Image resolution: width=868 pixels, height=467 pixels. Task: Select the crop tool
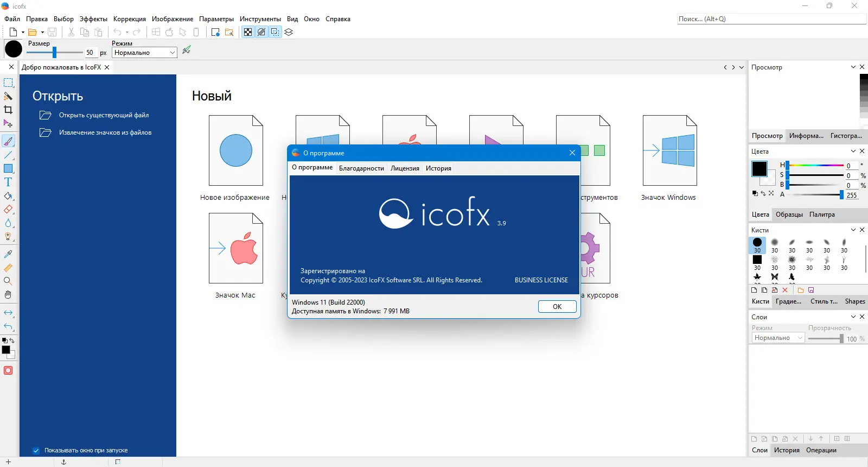8,110
